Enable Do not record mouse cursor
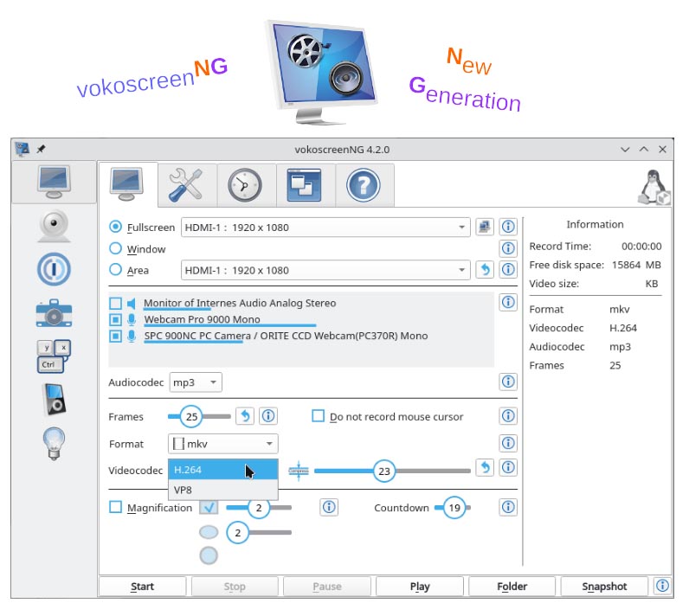689x616 pixels. point(318,417)
